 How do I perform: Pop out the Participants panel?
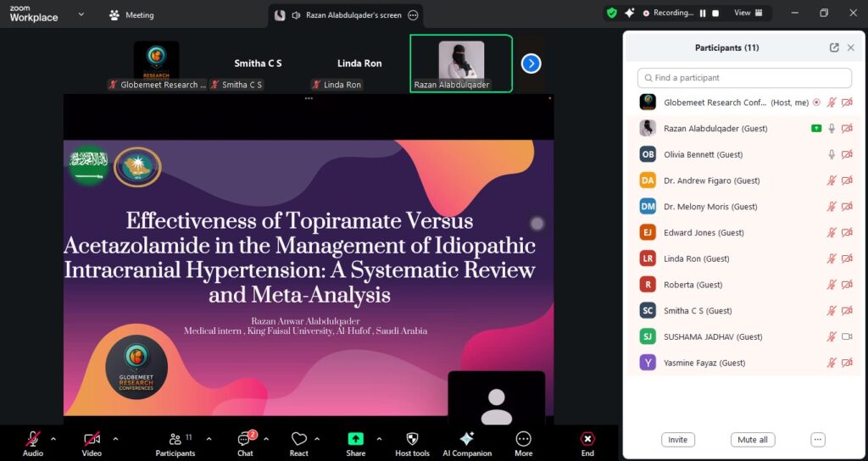click(834, 48)
